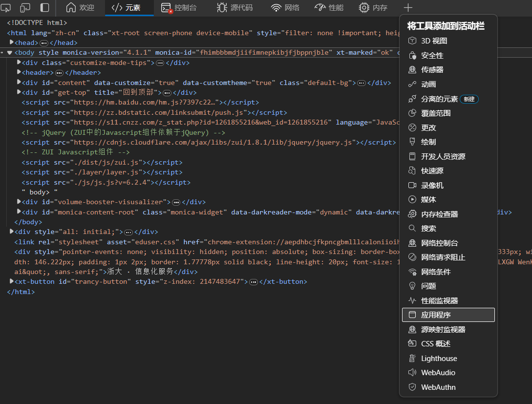This screenshot has height=404, width=532.
Task: Toggle device emulation icon
Action: (x=25, y=7)
